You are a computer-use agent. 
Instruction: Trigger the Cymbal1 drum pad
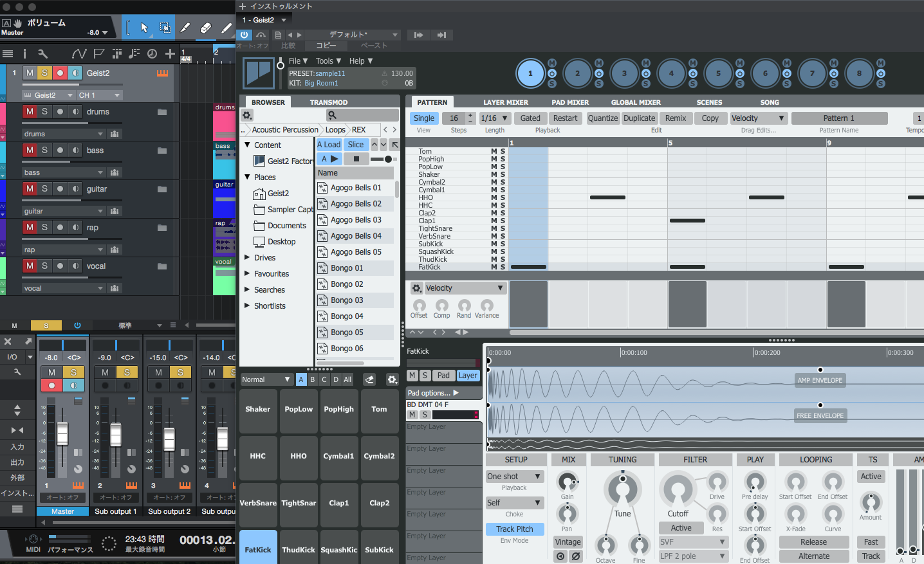pos(338,456)
